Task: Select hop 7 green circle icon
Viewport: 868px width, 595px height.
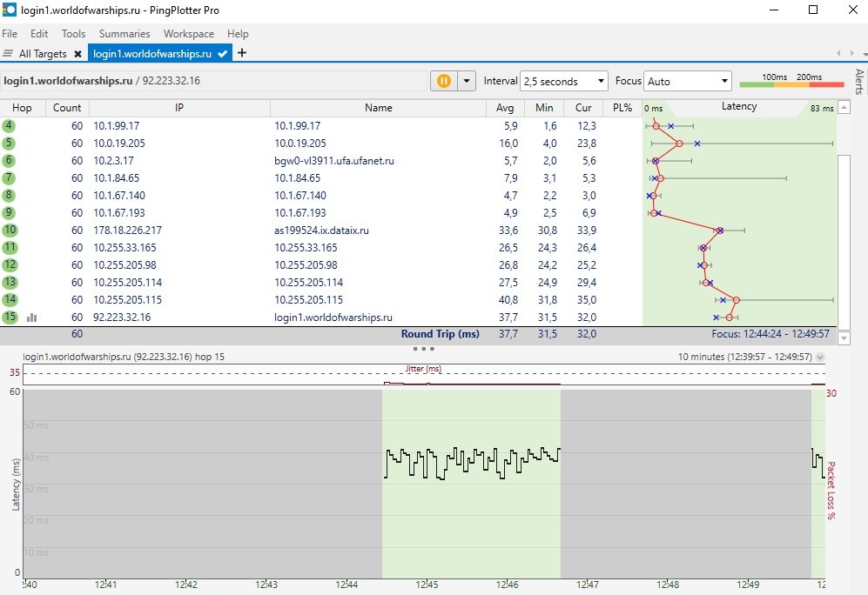Action: tap(9, 178)
